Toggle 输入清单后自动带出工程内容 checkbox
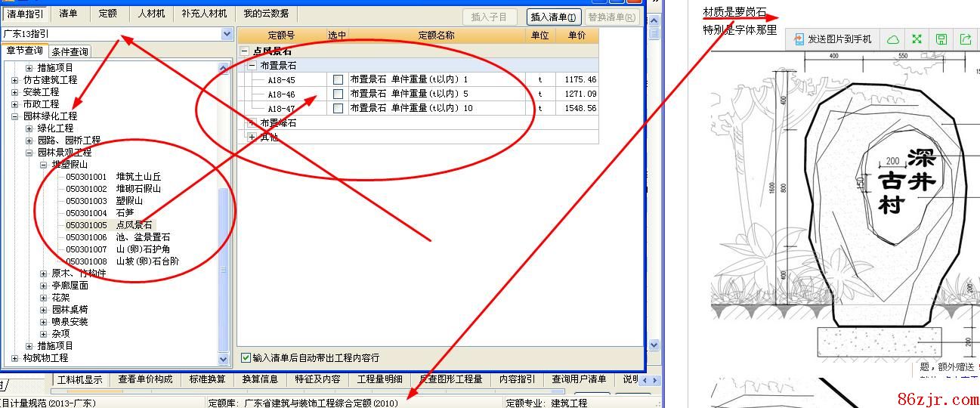Screen dimensions: 980x408 (246, 357)
